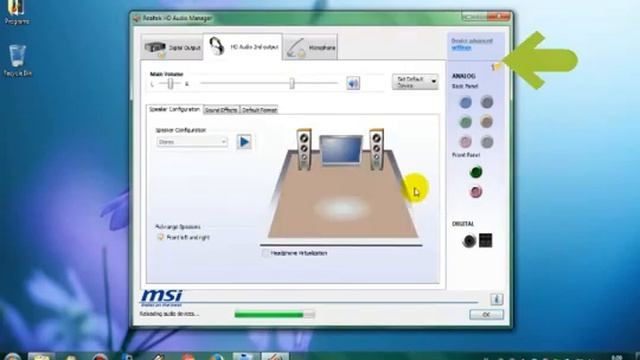Click the Main Volume balance slider thumb

(x=171, y=84)
